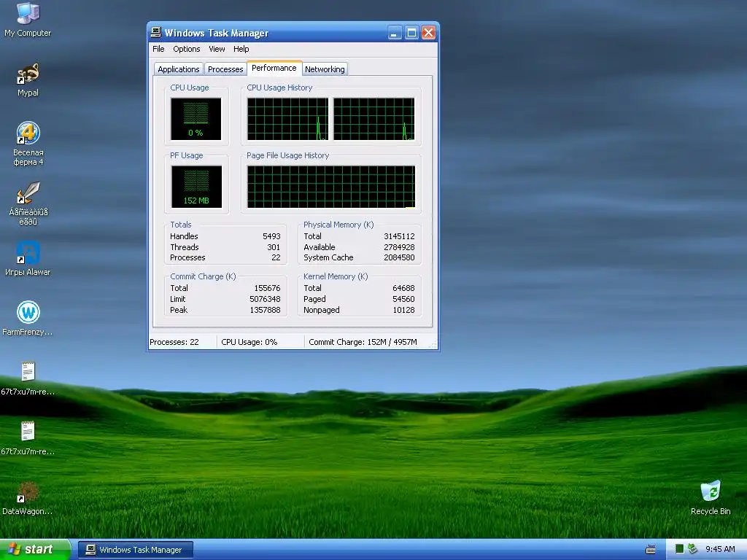Open the on-screen keyboard taskbar icon
Screen dimensions: 747x560
pos(650,550)
